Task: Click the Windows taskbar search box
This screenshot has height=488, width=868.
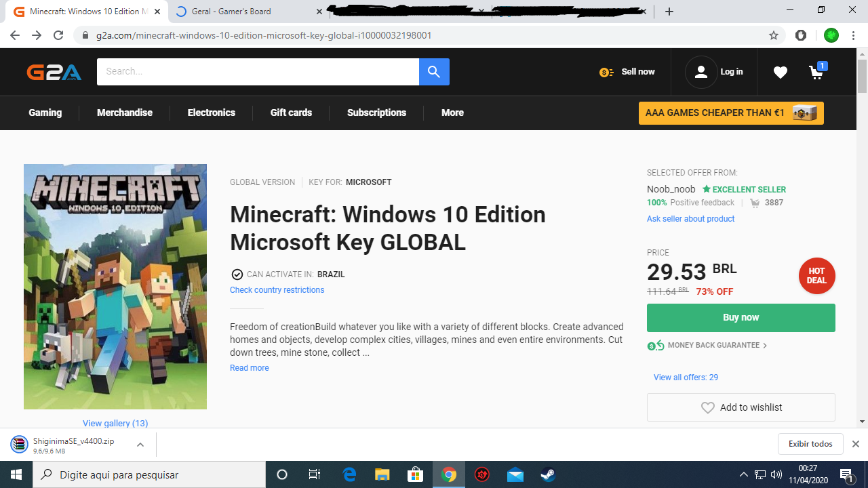Action: pyautogui.click(x=149, y=475)
